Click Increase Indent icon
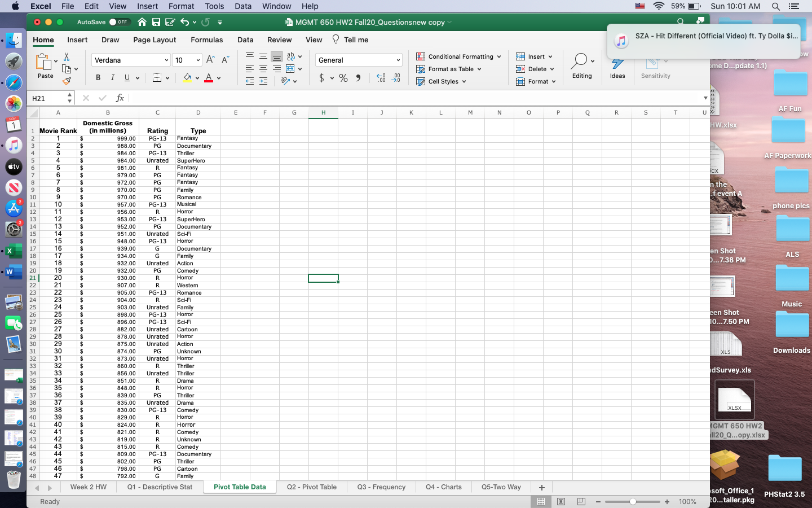This screenshot has width=812, height=508. (x=263, y=81)
